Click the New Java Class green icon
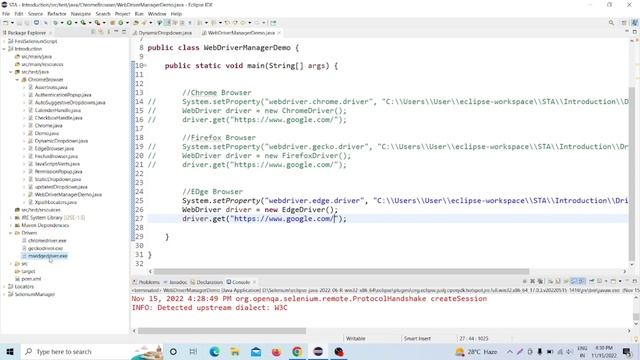The image size is (640, 360). [121, 23]
